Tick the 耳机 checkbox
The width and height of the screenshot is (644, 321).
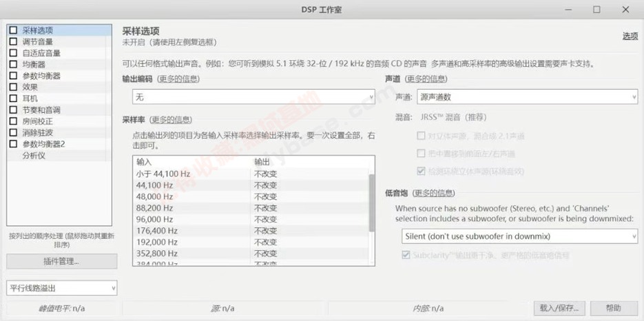14,99
